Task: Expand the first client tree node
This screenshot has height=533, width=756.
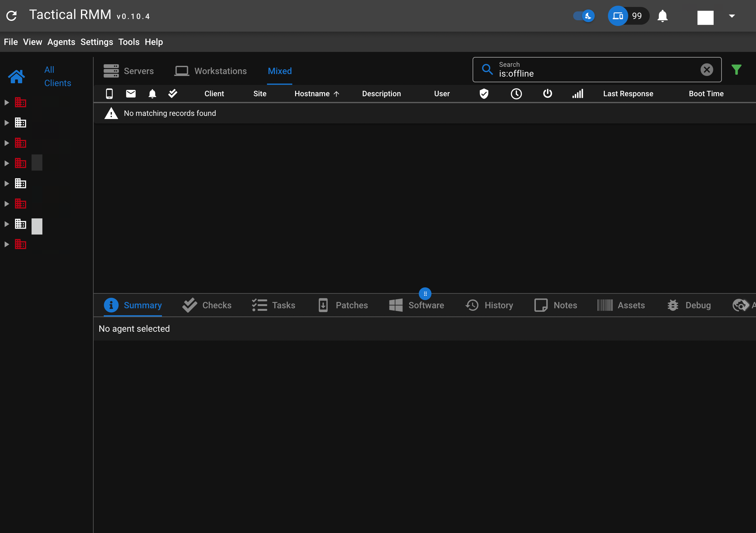Action: pyautogui.click(x=7, y=103)
